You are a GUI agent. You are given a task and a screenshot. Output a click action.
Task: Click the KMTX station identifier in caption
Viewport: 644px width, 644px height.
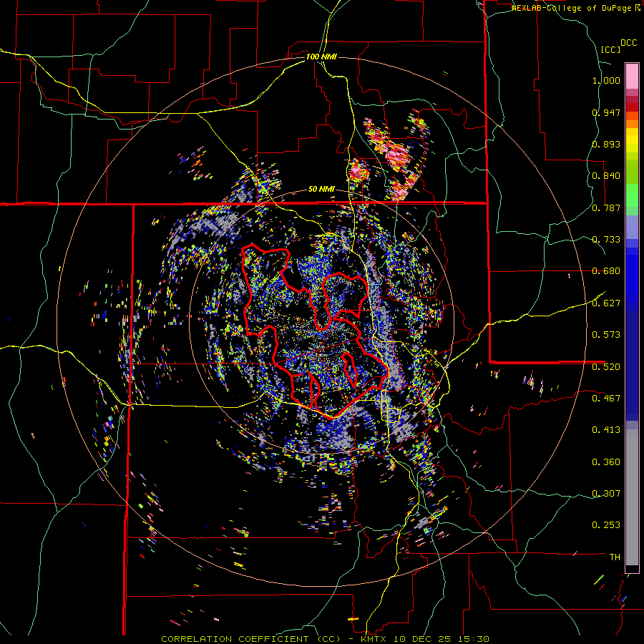(x=375, y=639)
